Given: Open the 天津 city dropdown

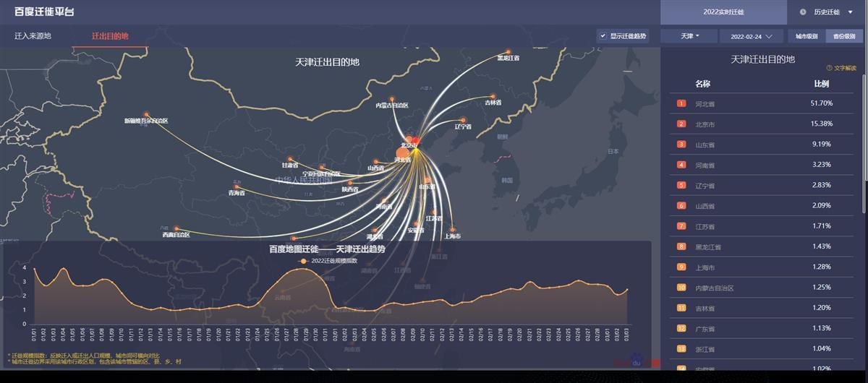Looking at the screenshot, I should pyautogui.click(x=689, y=35).
